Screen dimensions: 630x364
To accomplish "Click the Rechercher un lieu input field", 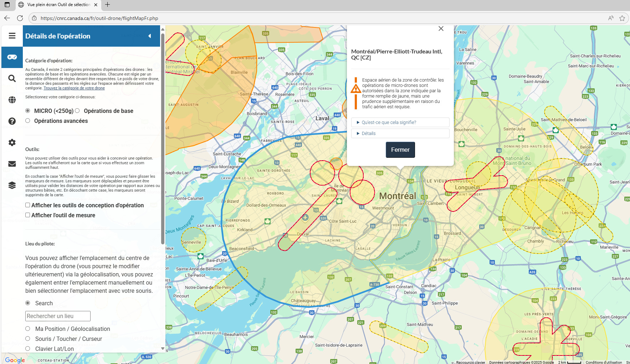I will click(x=58, y=316).
